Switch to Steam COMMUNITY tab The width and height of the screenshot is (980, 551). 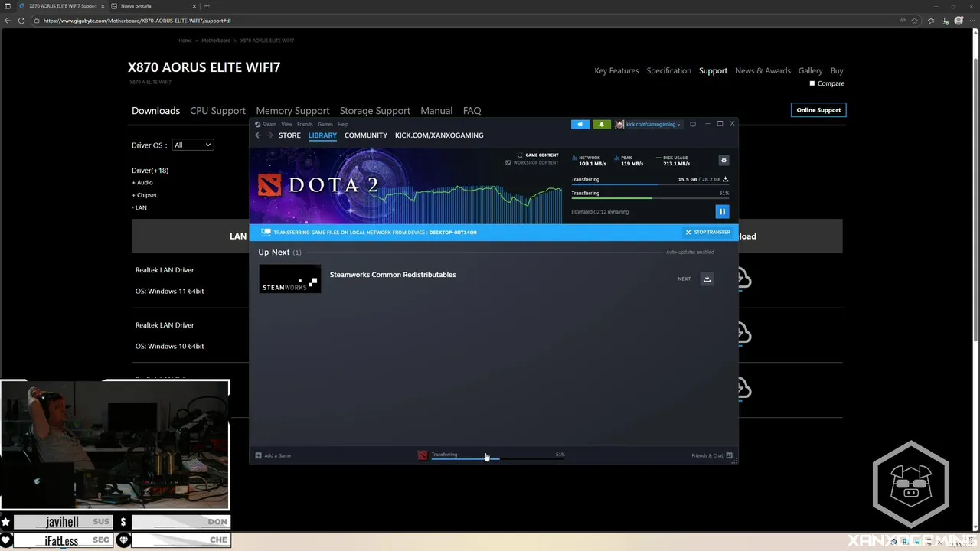[x=366, y=135]
